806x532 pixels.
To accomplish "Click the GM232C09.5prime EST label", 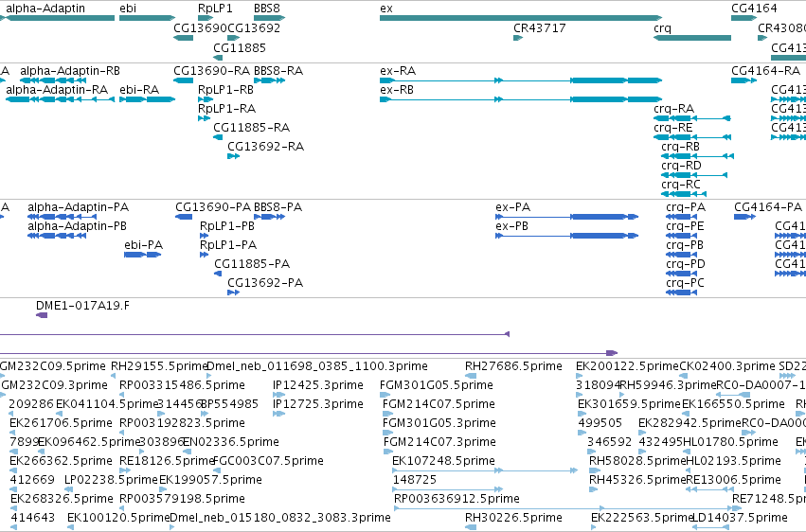I will tap(53, 366).
